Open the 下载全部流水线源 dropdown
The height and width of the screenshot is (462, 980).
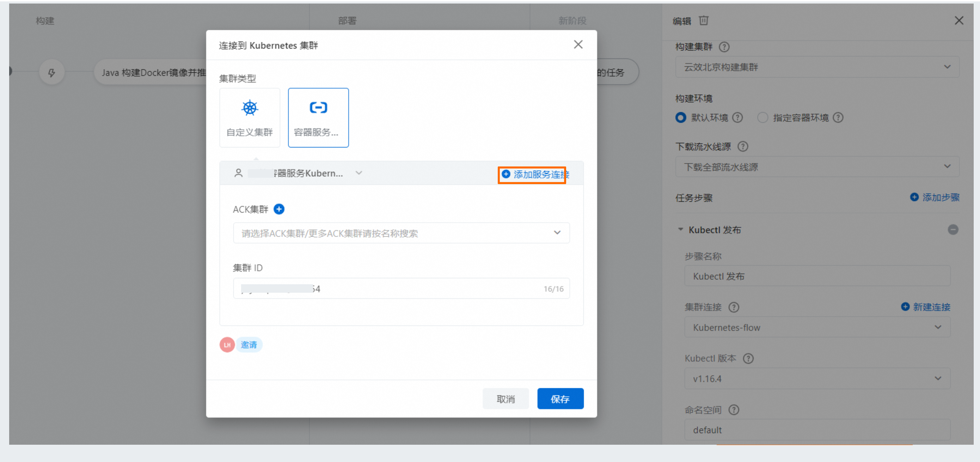[x=817, y=167]
